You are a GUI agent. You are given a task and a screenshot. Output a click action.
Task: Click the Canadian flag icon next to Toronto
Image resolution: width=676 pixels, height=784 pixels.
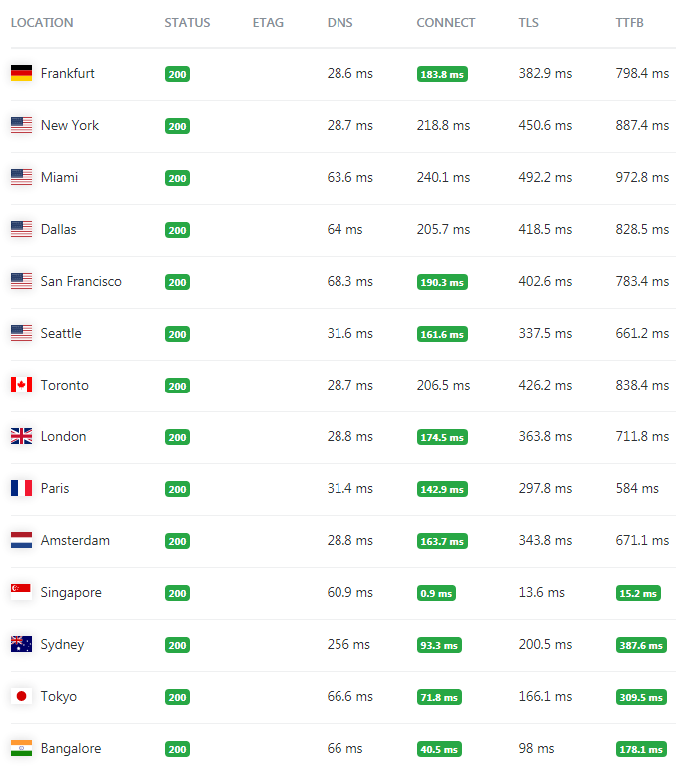(21, 385)
